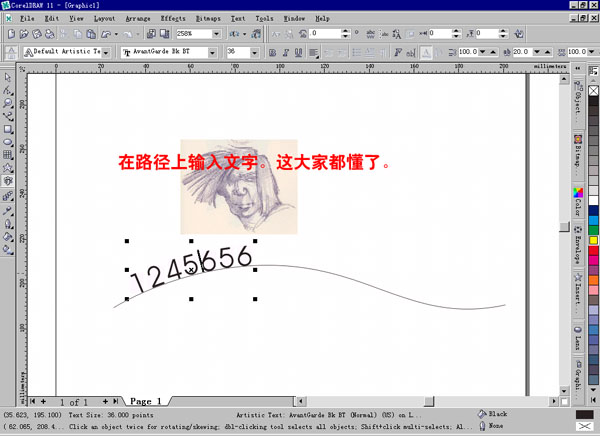Image resolution: width=600 pixels, height=436 pixels.
Task: Pick the green swatch in the palette
Action: click(593, 230)
